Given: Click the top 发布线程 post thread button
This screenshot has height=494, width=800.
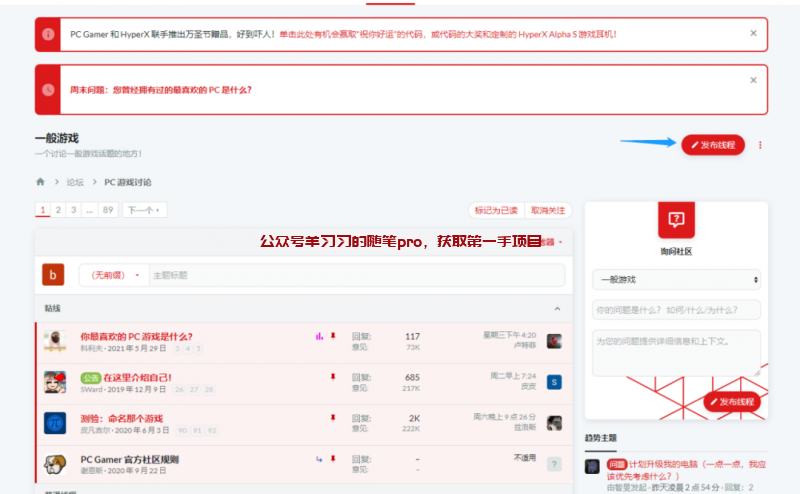Looking at the screenshot, I should (x=713, y=145).
